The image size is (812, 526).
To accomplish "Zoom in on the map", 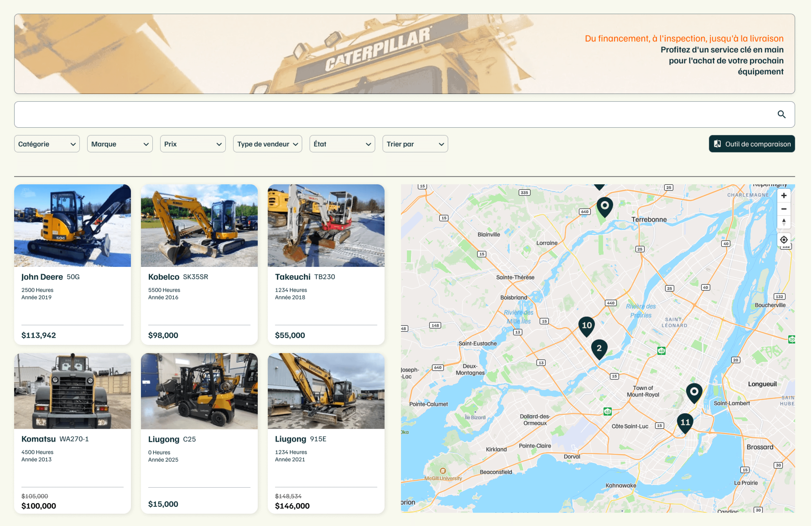I will [784, 195].
